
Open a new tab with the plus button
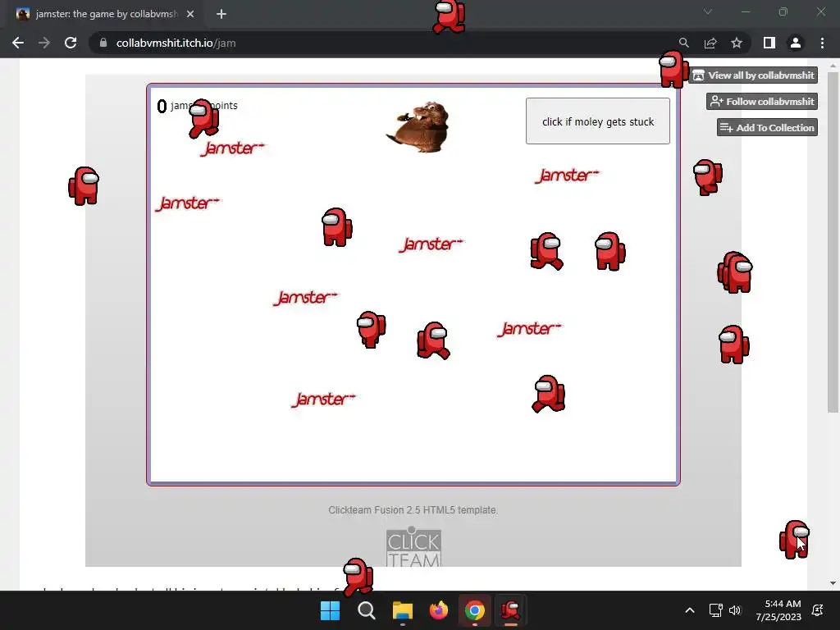(x=221, y=14)
